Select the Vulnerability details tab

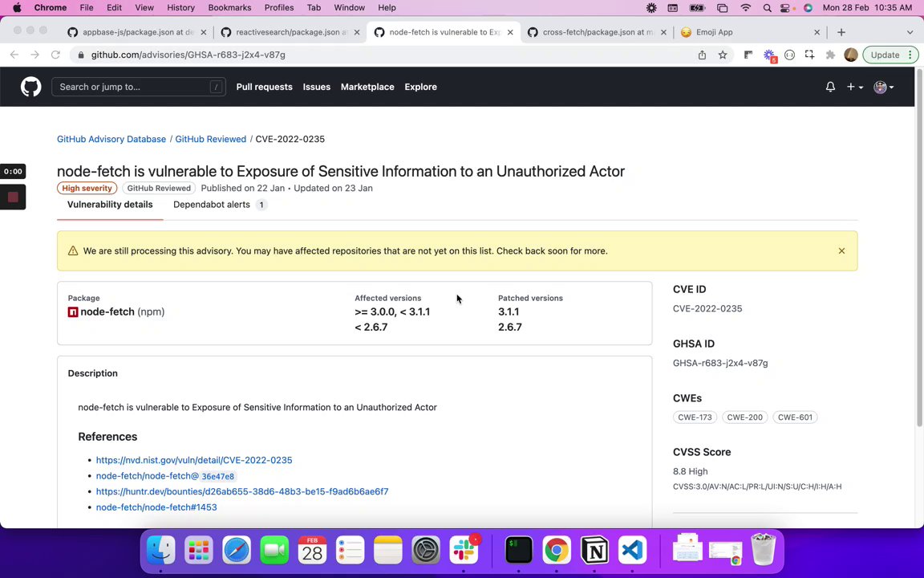coord(110,205)
